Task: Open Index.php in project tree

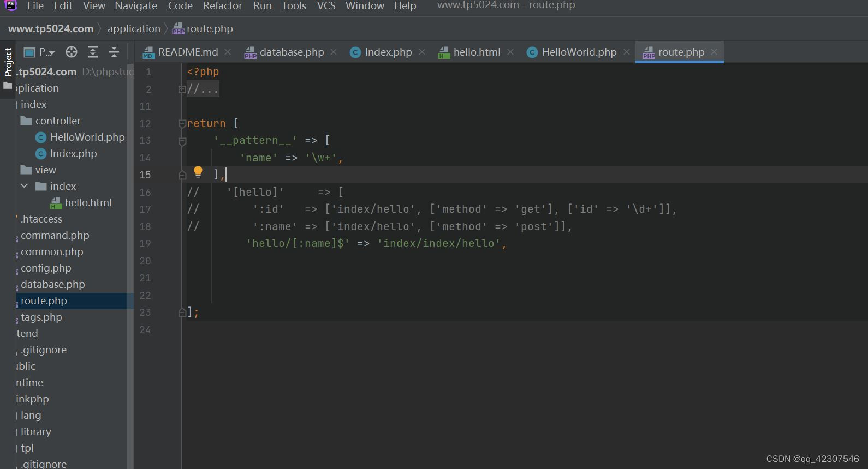Action: (x=73, y=153)
